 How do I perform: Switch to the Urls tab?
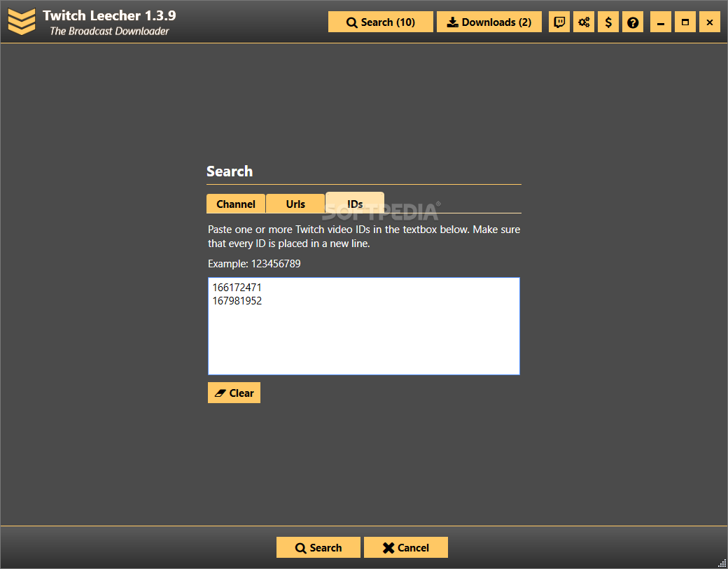pyautogui.click(x=295, y=204)
